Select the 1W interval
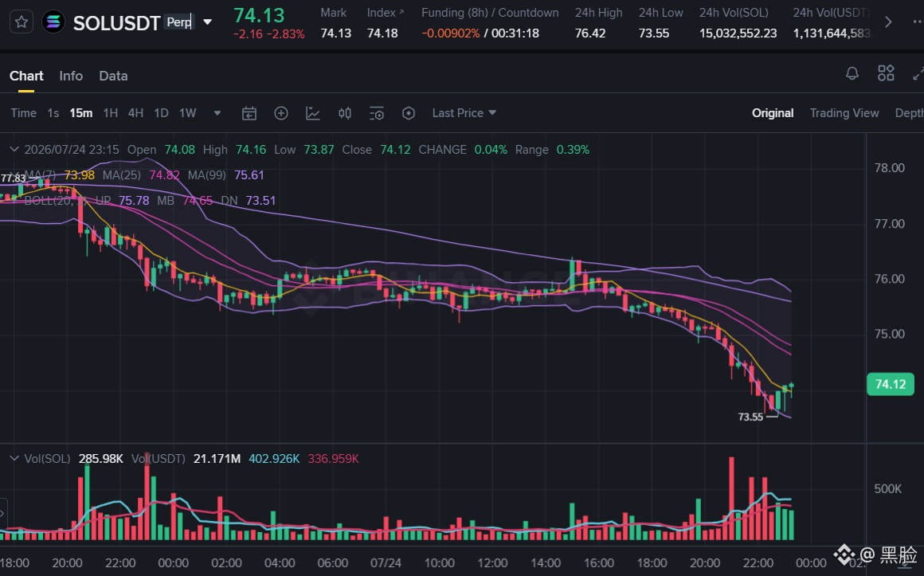This screenshot has height=576, width=924. click(x=187, y=112)
